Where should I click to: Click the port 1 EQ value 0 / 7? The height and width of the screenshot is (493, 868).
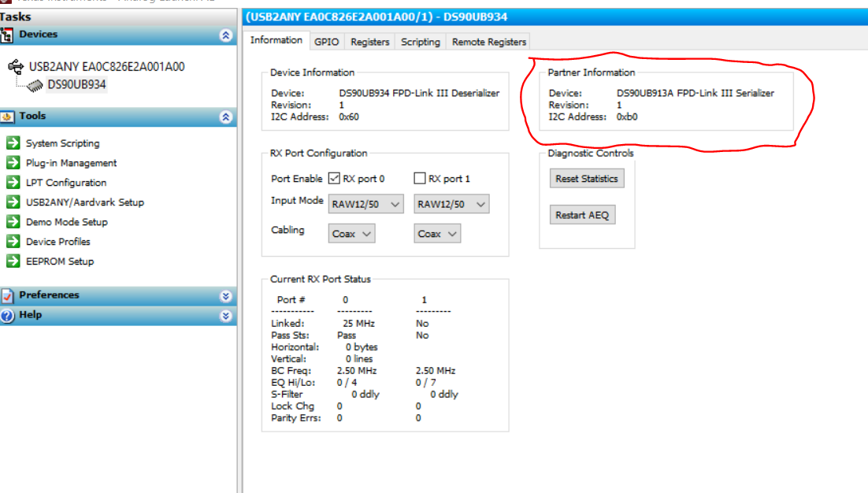click(x=425, y=382)
